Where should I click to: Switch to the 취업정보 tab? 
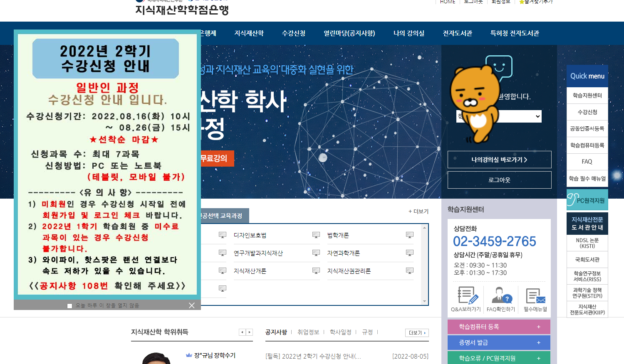click(310, 332)
